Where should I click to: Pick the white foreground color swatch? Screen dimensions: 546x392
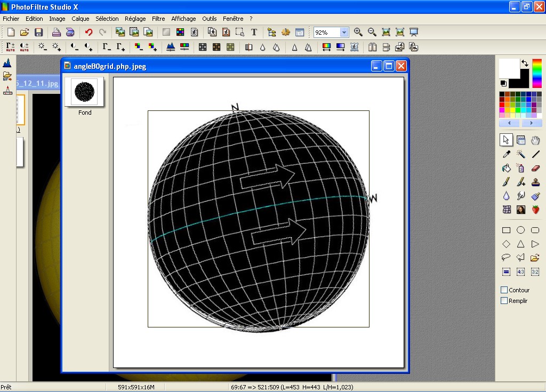coord(508,68)
